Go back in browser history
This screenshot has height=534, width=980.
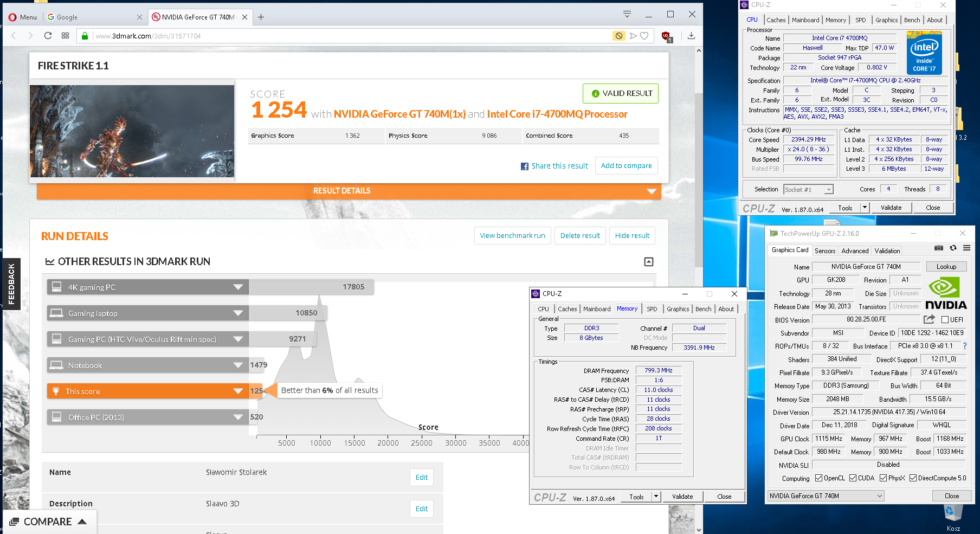pos(14,36)
